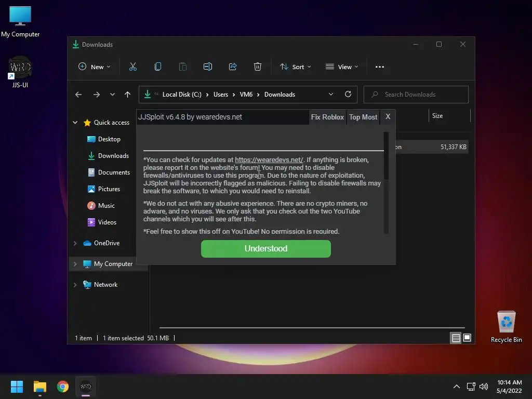Click the Copy icon in Explorer toolbar

click(158, 67)
